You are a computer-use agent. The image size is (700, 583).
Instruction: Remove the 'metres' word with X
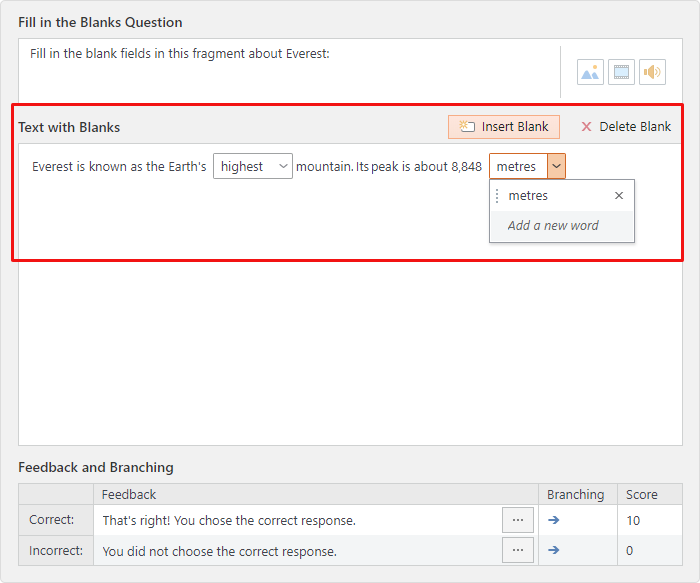pos(619,196)
